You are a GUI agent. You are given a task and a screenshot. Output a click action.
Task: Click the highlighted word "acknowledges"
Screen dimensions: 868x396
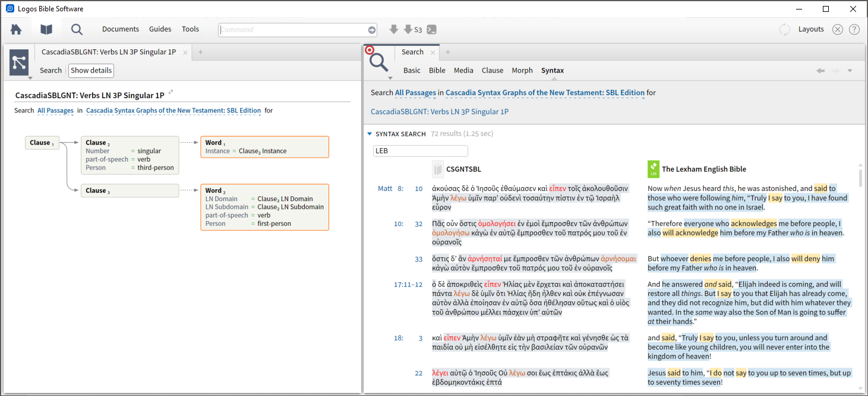(x=753, y=224)
